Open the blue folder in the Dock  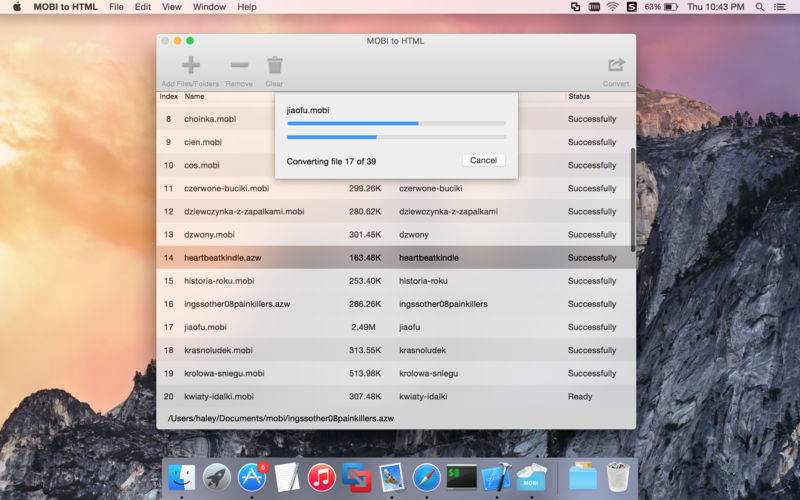point(583,478)
